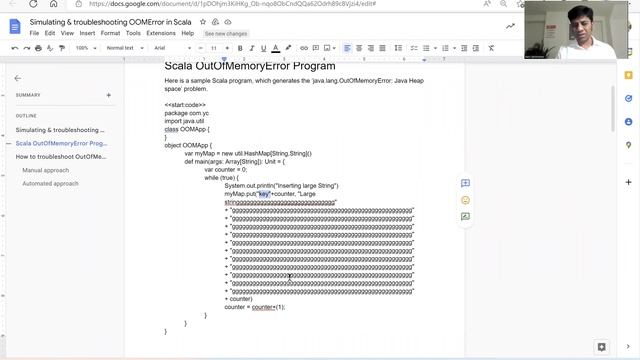Insert an image from the toolbar
The image size is (640, 360).
(327, 48)
